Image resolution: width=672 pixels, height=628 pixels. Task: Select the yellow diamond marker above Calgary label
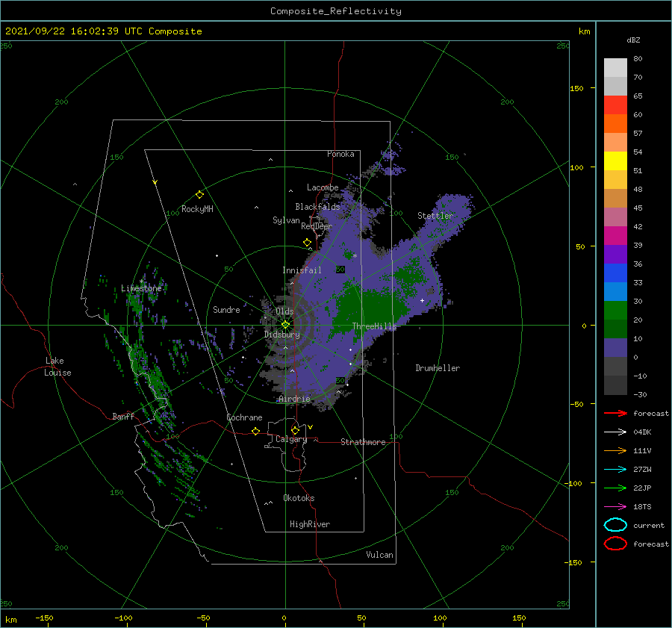pos(295,430)
